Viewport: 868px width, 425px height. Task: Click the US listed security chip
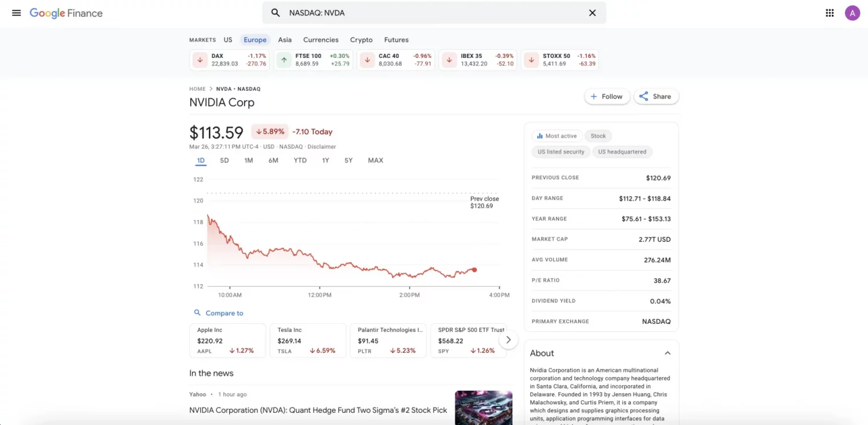561,151
